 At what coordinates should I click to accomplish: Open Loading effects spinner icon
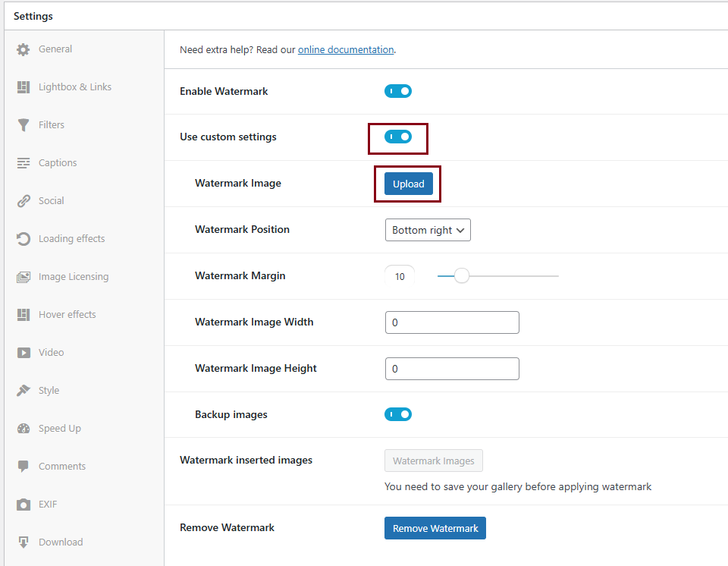point(24,239)
